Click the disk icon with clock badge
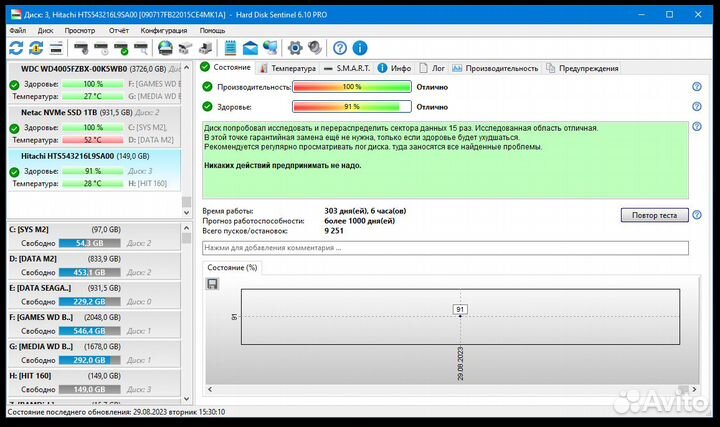 101,48
